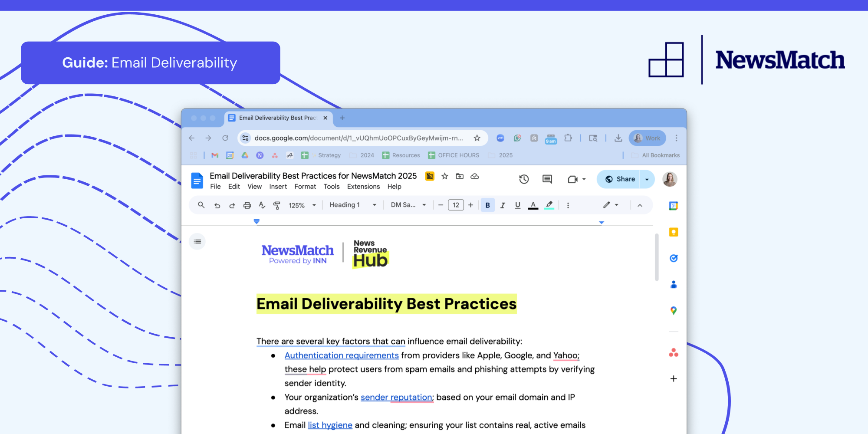The height and width of the screenshot is (434, 868).
Task: Open the OFFICE HOURS bookmark
Action: point(454,155)
